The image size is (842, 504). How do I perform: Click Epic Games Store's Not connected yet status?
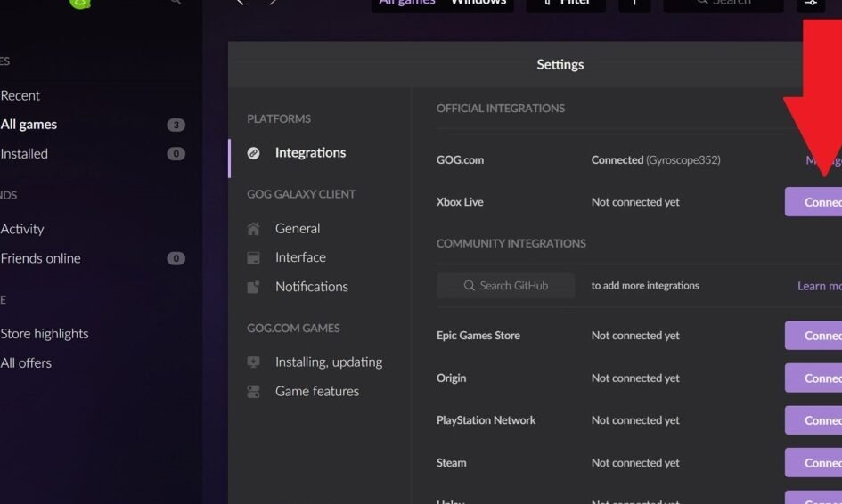(635, 336)
